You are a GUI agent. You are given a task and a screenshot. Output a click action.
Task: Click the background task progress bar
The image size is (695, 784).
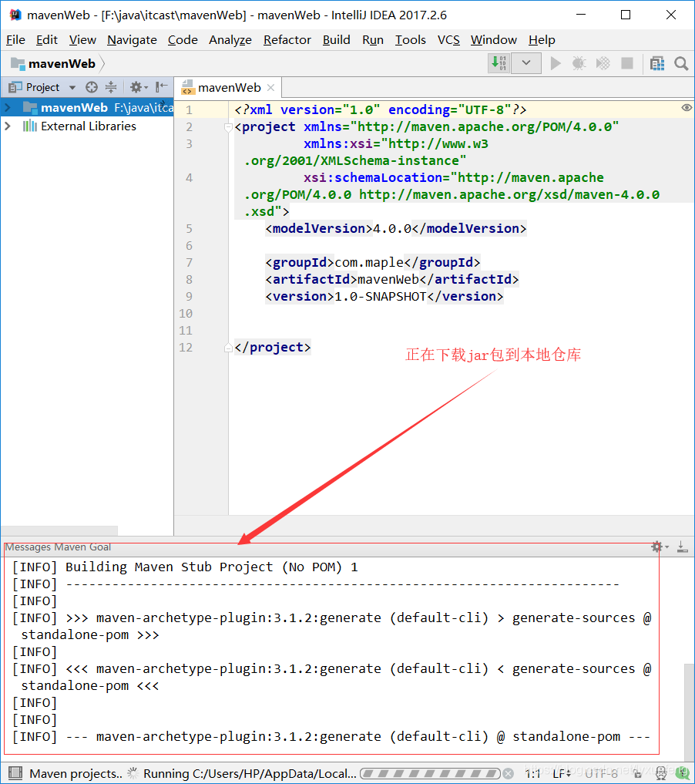point(430,773)
